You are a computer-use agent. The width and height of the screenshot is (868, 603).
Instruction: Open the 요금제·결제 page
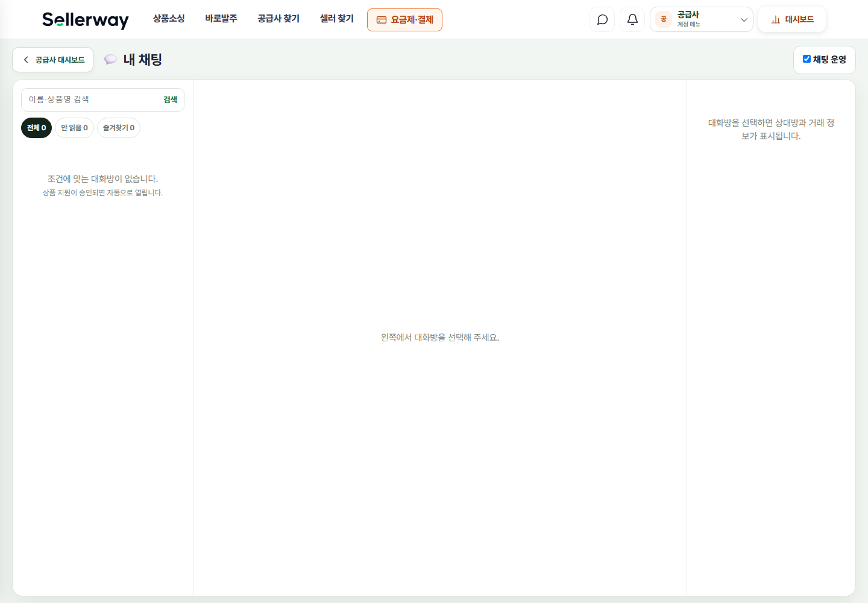(404, 20)
